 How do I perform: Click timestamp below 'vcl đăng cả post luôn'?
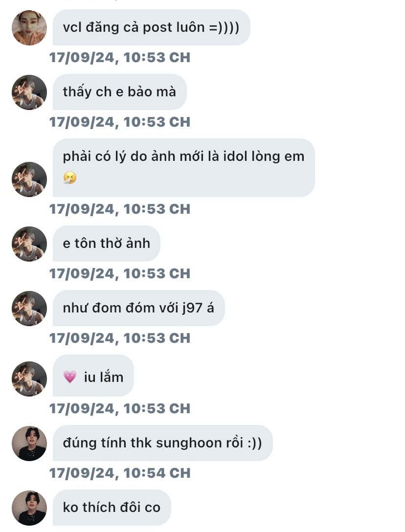point(120,57)
